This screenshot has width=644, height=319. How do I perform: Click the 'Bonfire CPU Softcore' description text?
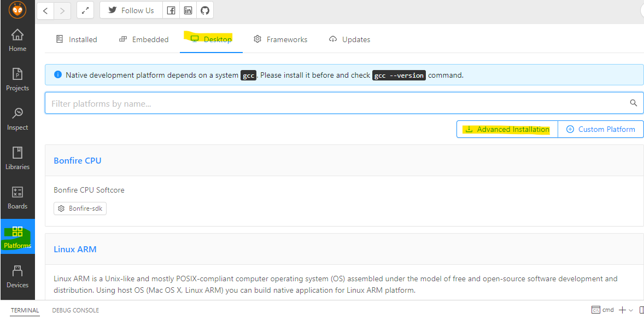[x=89, y=190]
